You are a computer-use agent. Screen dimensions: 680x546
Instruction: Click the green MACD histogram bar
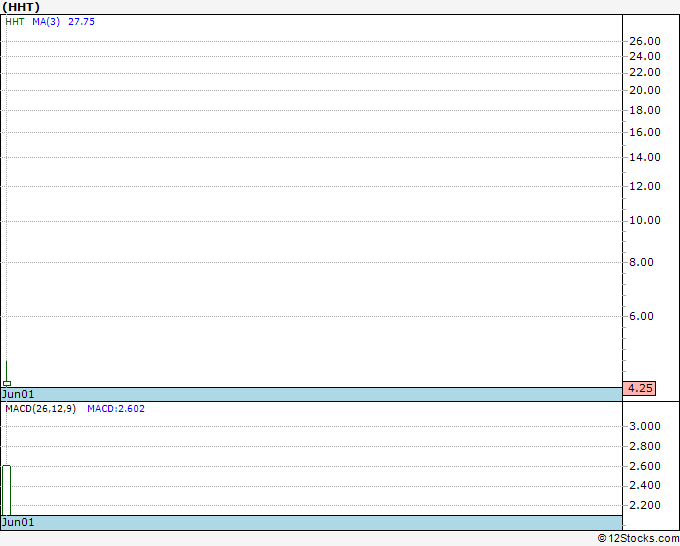[7, 490]
